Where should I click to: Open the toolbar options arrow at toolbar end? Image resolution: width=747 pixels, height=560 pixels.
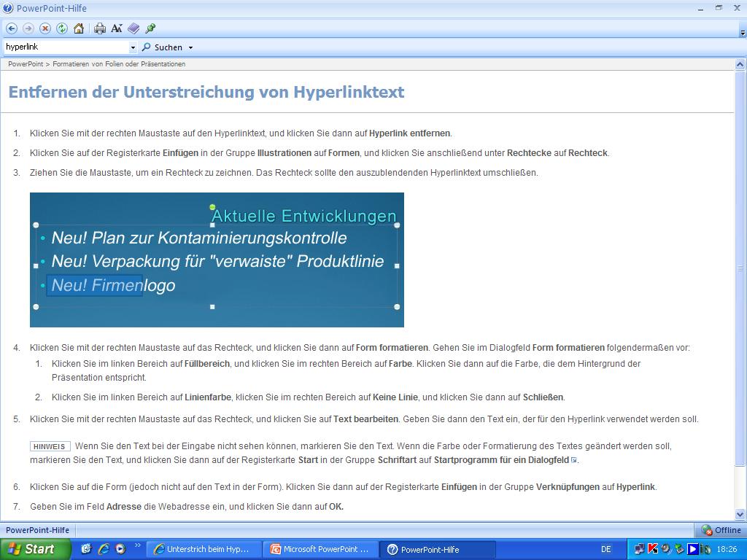pyautogui.click(x=742, y=33)
